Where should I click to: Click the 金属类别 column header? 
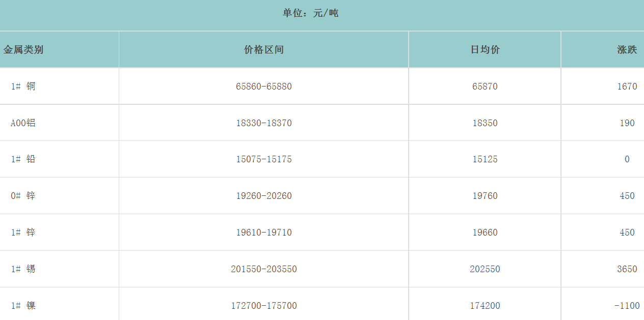23,50
